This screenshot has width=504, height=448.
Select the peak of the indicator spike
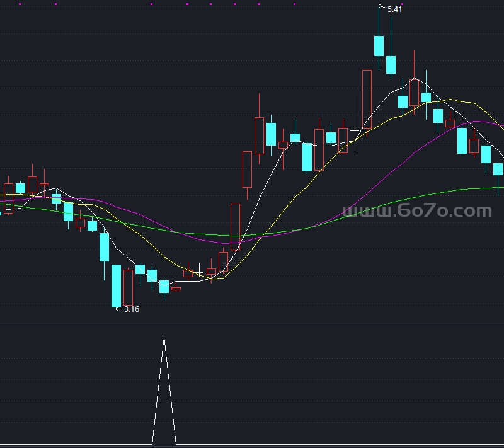tap(164, 338)
